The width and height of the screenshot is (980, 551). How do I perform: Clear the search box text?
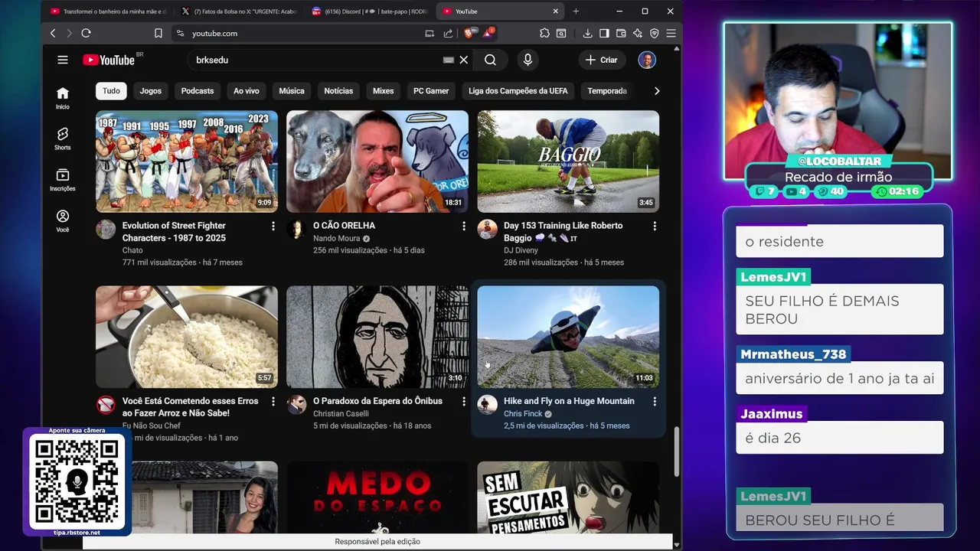point(463,60)
